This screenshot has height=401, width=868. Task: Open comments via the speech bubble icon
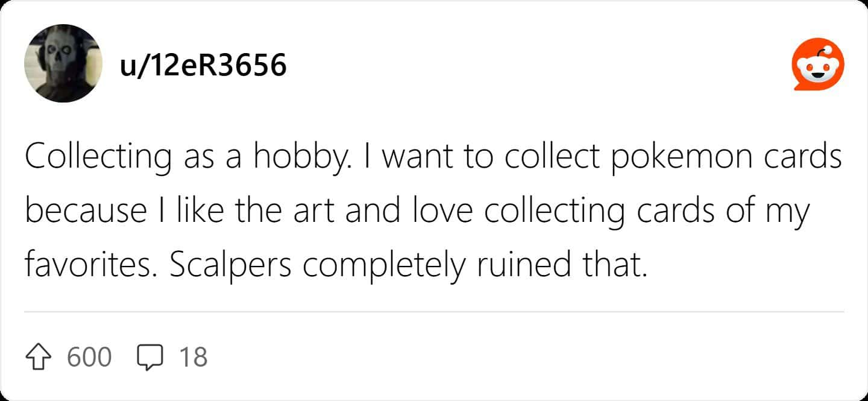tap(150, 356)
